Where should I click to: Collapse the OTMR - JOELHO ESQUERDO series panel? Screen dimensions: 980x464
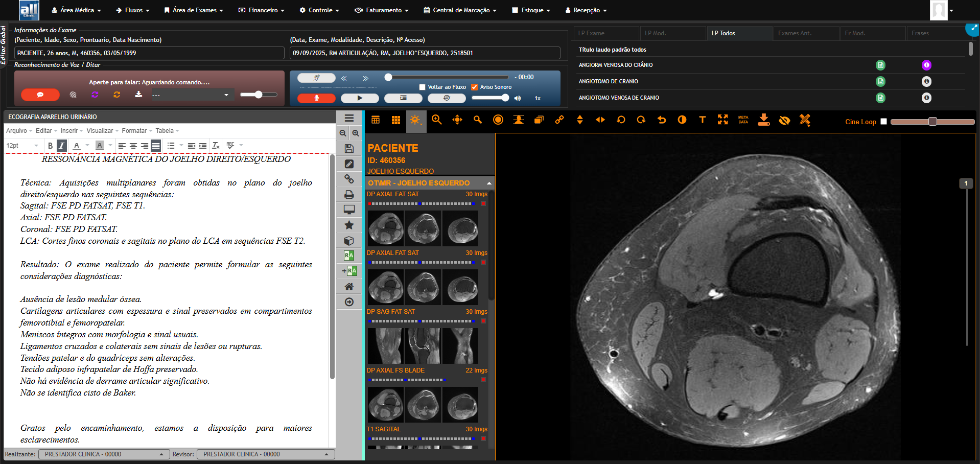pyautogui.click(x=488, y=182)
